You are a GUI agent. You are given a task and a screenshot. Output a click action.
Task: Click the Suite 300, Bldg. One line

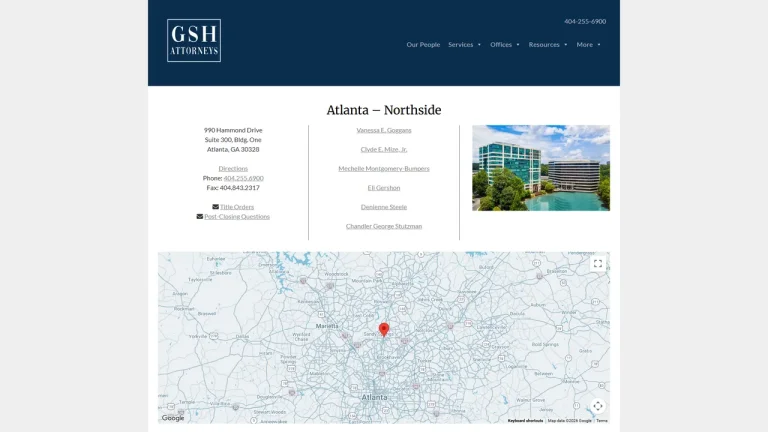tap(233, 140)
